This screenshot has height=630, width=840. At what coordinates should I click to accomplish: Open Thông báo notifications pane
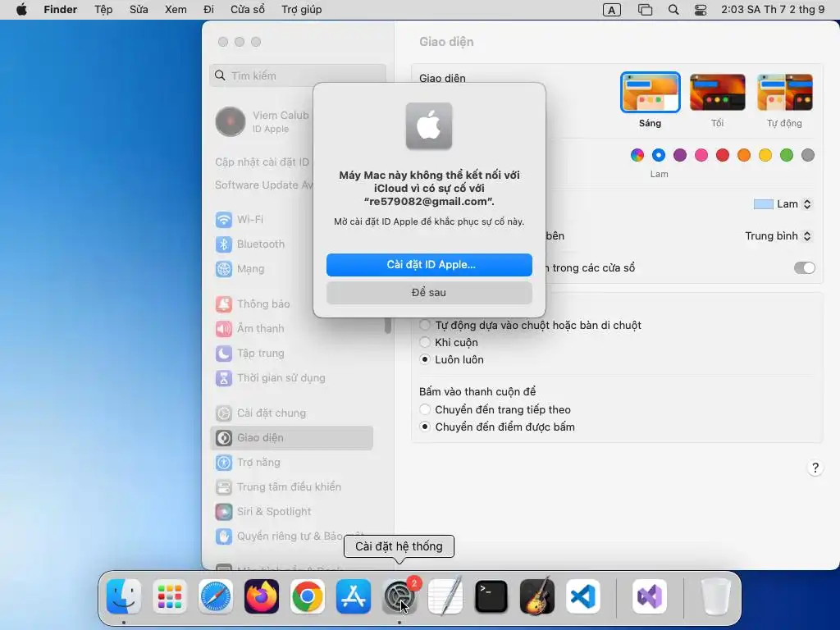tap(253, 304)
